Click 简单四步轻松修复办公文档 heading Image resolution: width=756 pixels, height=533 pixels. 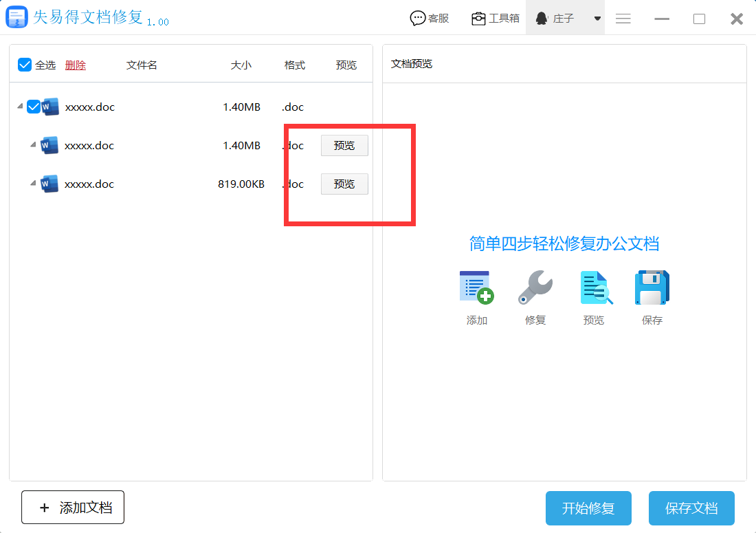tap(564, 243)
